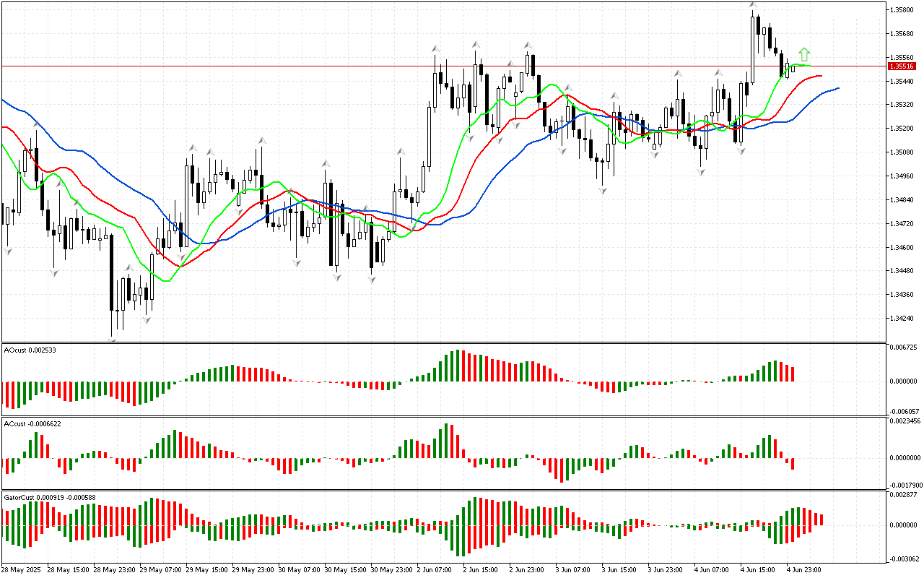924x578 pixels.
Task: Click the fractal arrow below the lowest candle
Action: pos(112,337)
